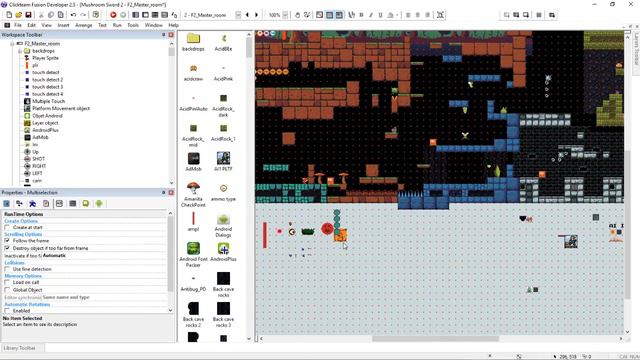Image resolution: width=640 pixels, height=360 pixels.
Task: Select the Android Font Packer object
Action: pyautogui.click(x=193, y=254)
